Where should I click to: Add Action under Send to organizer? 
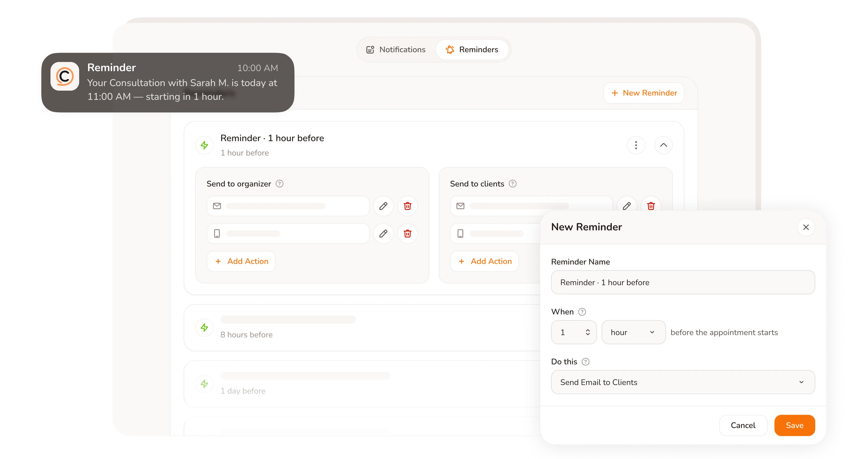tap(241, 261)
